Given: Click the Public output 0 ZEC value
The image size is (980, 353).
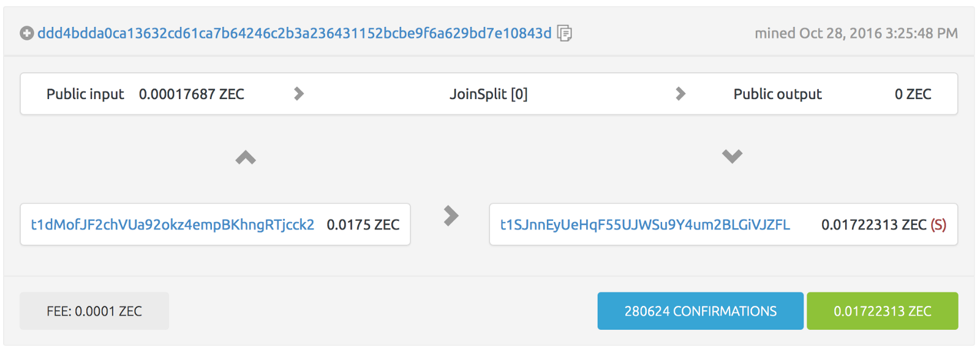Looking at the screenshot, I should (913, 94).
